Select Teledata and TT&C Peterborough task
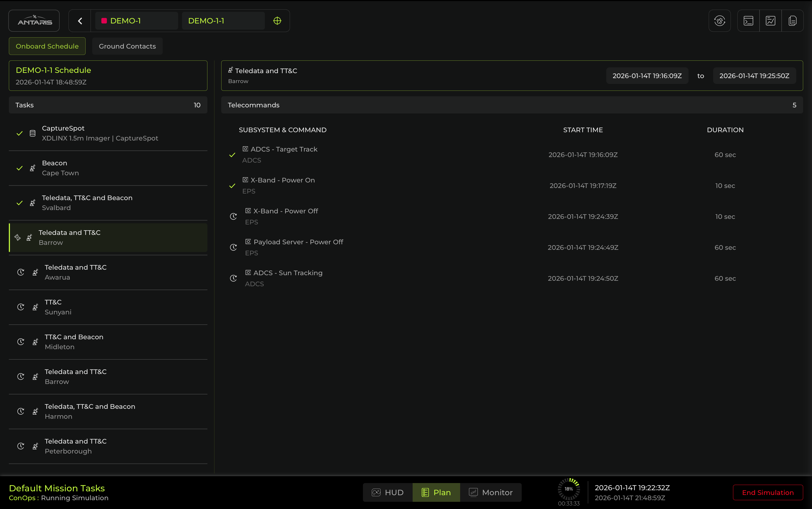Image resolution: width=812 pixels, height=509 pixels. click(x=108, y=446)
